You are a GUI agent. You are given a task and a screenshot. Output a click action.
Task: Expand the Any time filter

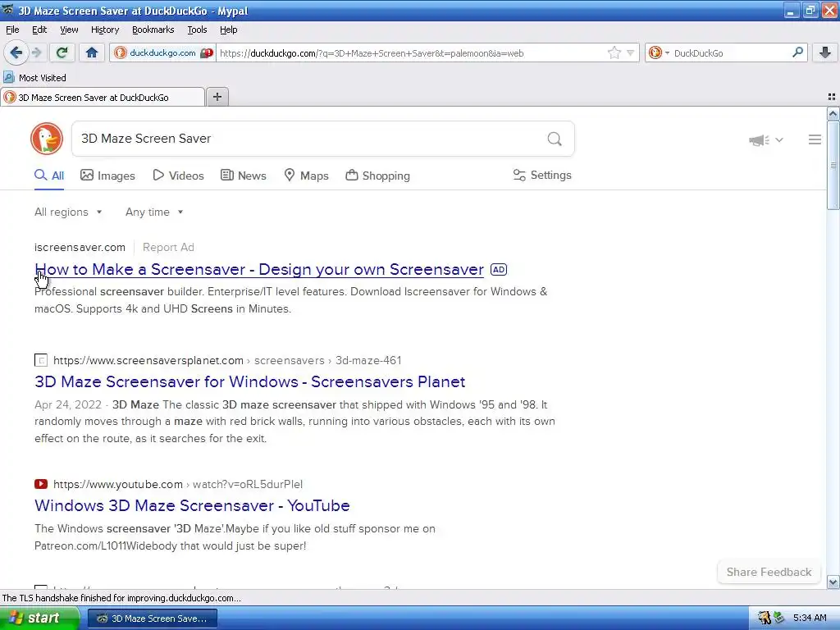154,212
